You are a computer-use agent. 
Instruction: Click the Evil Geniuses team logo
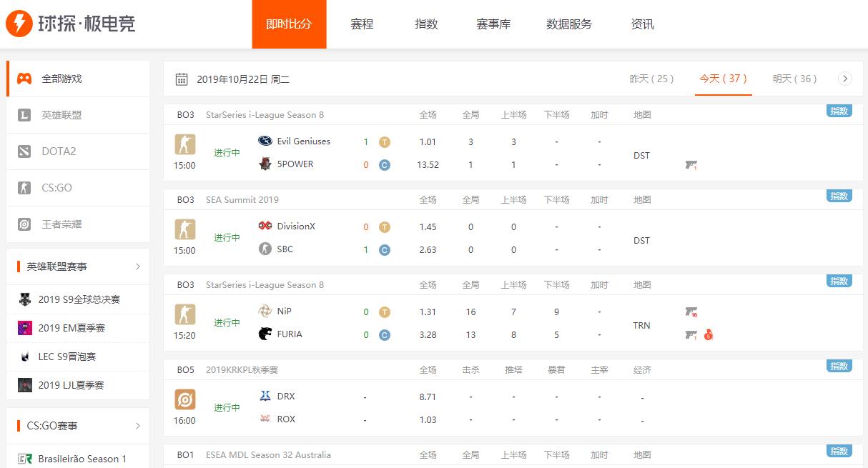265,141
